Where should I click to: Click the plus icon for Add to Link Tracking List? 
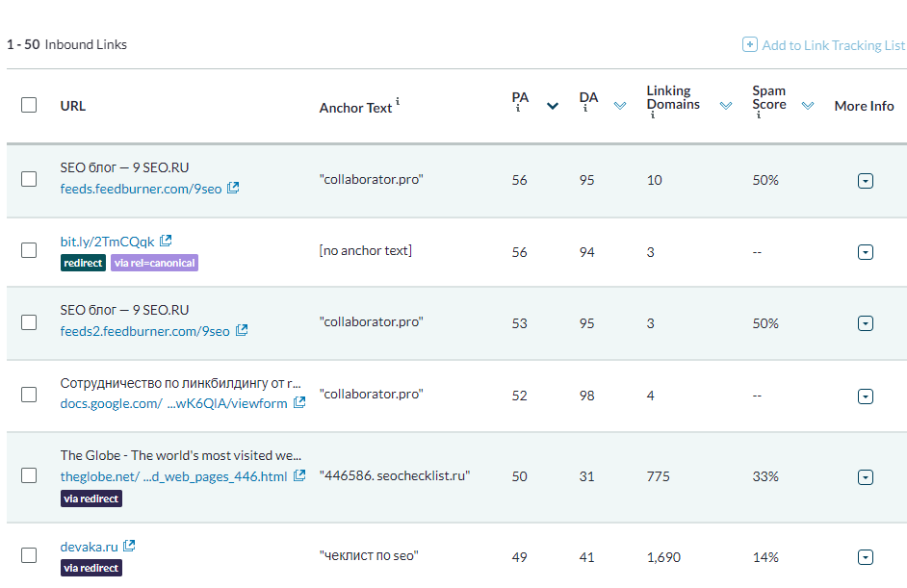750,44
